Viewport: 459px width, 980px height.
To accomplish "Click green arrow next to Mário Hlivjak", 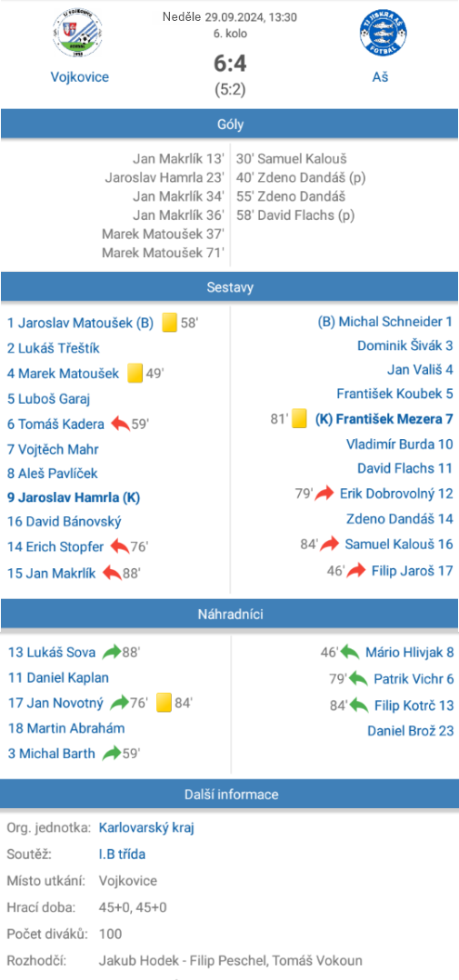I will point(349,653).
